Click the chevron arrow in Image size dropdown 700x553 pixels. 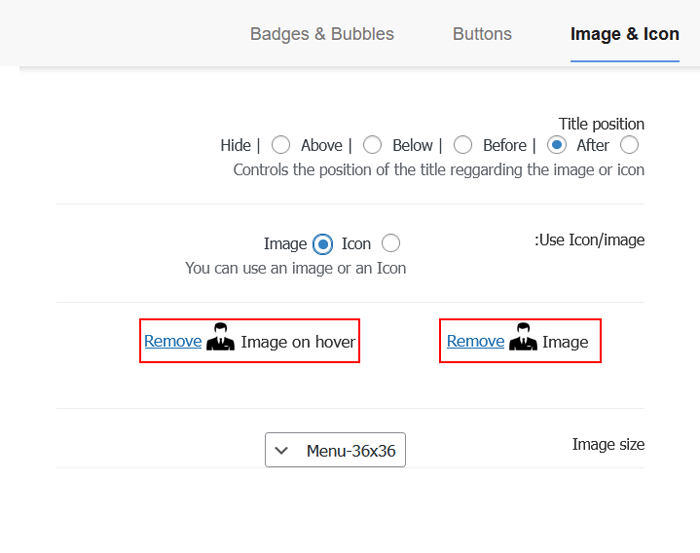point(282,450)
